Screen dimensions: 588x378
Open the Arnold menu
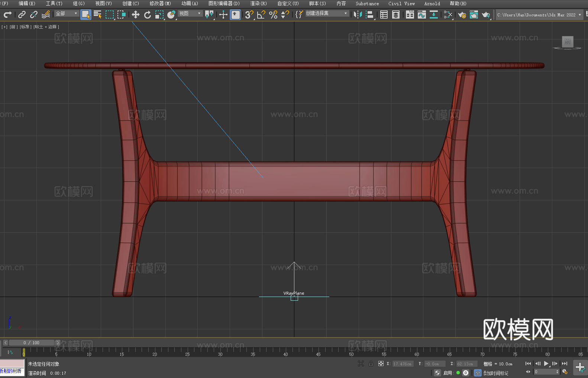(x=432, y=3)
